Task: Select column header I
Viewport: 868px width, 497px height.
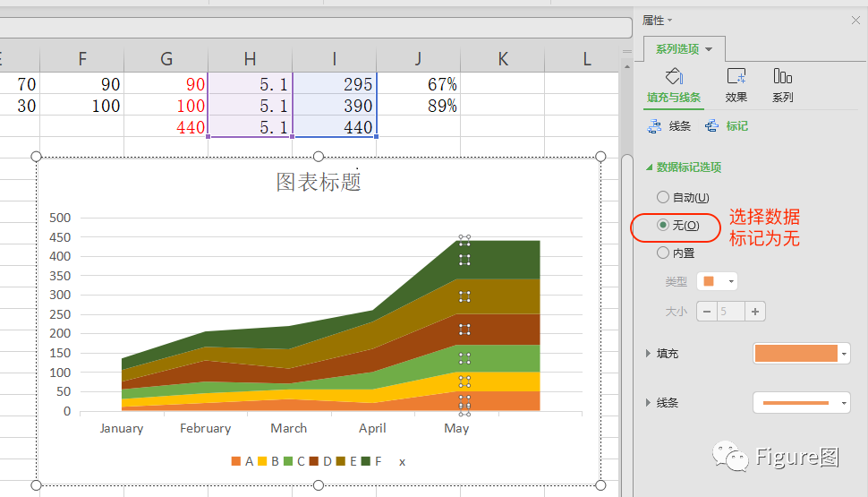Action: (335, 59)
